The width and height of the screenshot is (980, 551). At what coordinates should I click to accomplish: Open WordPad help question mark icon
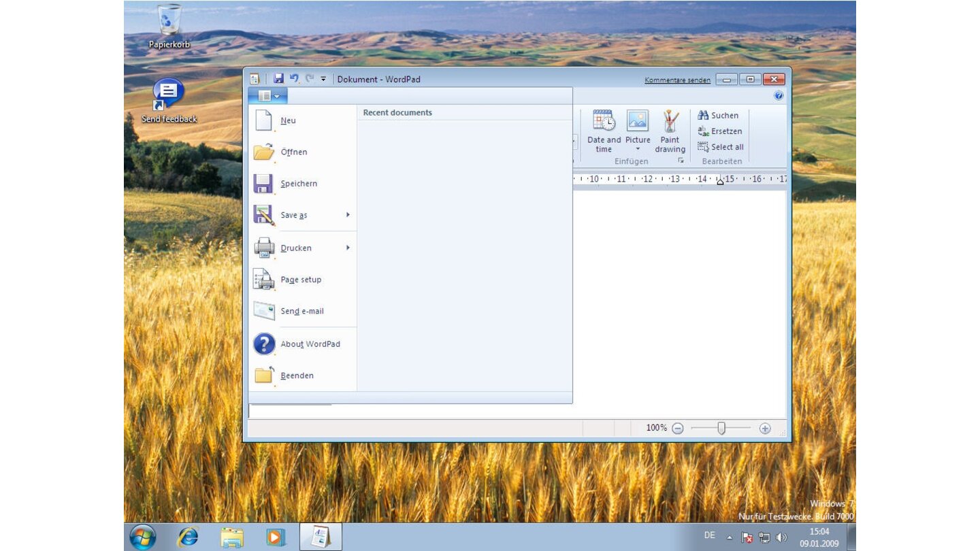(779, 96)
